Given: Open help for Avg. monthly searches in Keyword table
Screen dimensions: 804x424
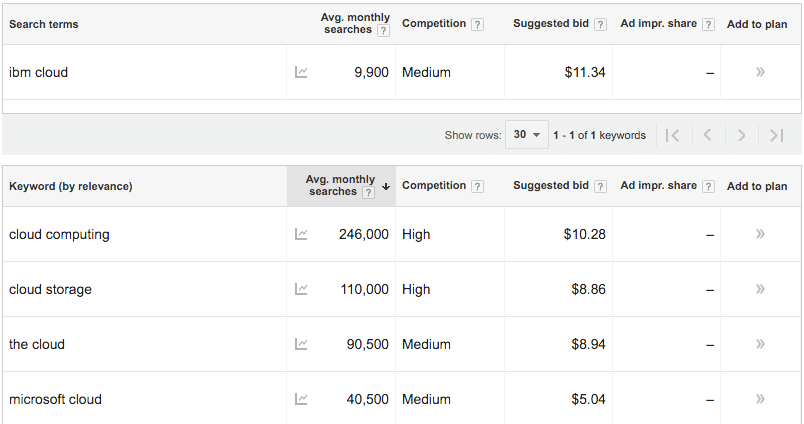Looking at the screenshot, I should (x=368, y=193).
